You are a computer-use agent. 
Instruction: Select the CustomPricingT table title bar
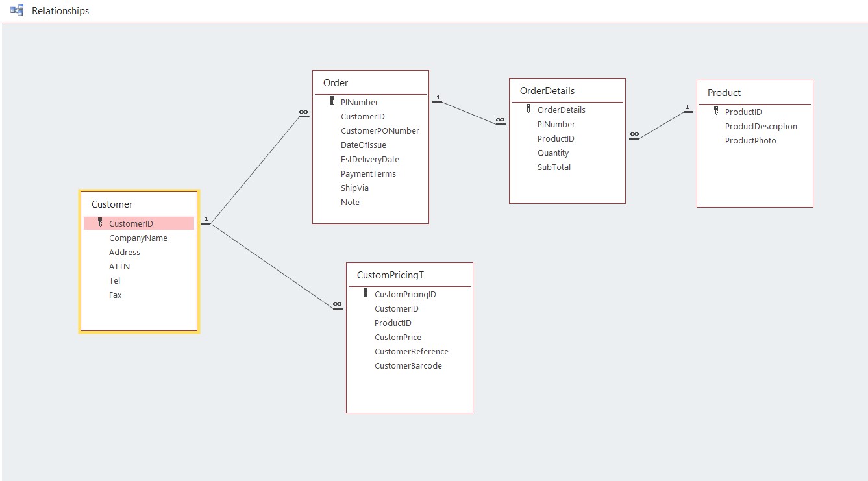pos(410,275)
